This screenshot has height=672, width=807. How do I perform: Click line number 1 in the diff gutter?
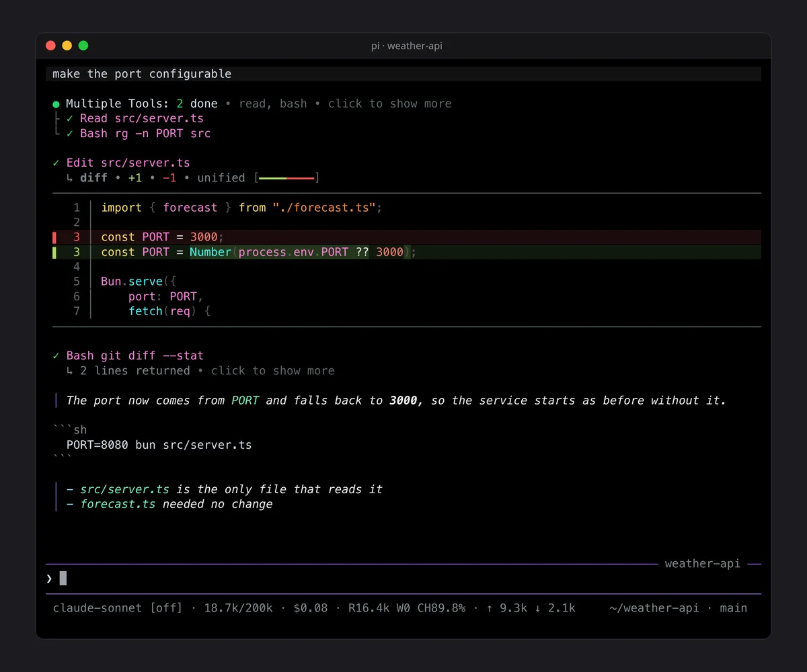(x=77, y=208)
